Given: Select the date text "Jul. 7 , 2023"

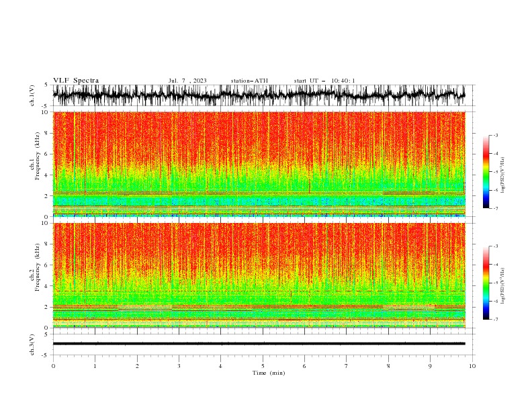Looking at the screenshot, I should pos(187,81).
